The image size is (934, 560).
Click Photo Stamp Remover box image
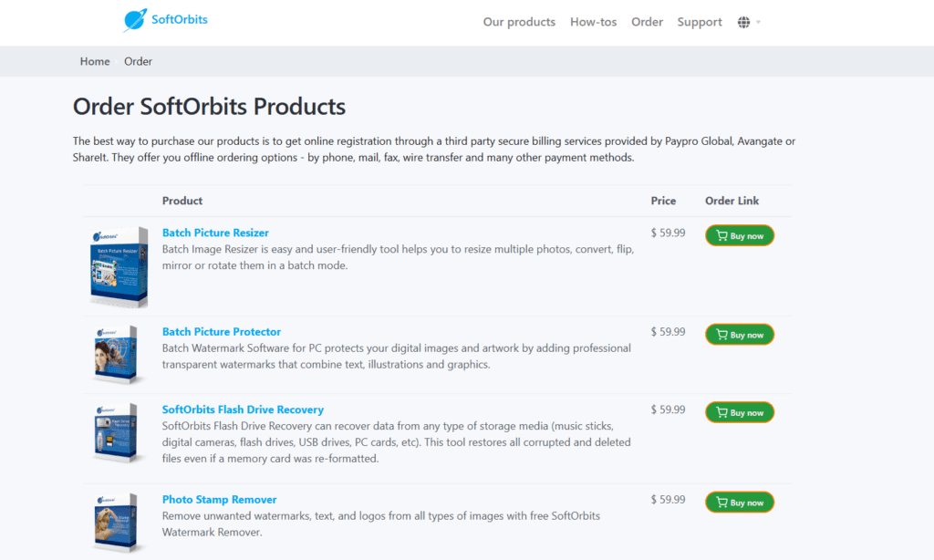[116, 523]
